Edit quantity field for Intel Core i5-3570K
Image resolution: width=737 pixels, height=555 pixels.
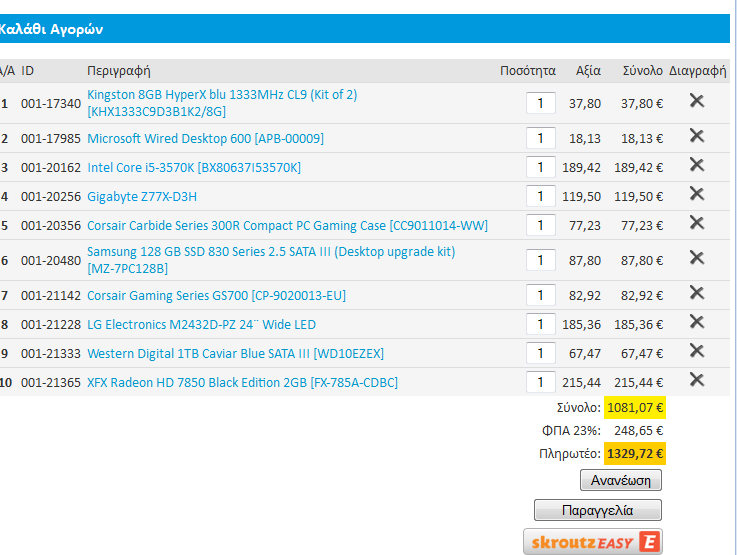point(541,167)
